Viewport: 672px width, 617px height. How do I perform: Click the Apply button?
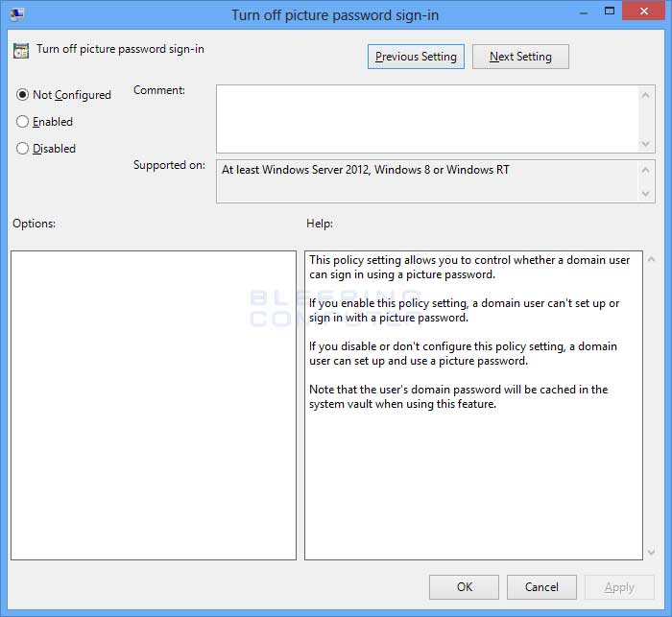point(619,587)
